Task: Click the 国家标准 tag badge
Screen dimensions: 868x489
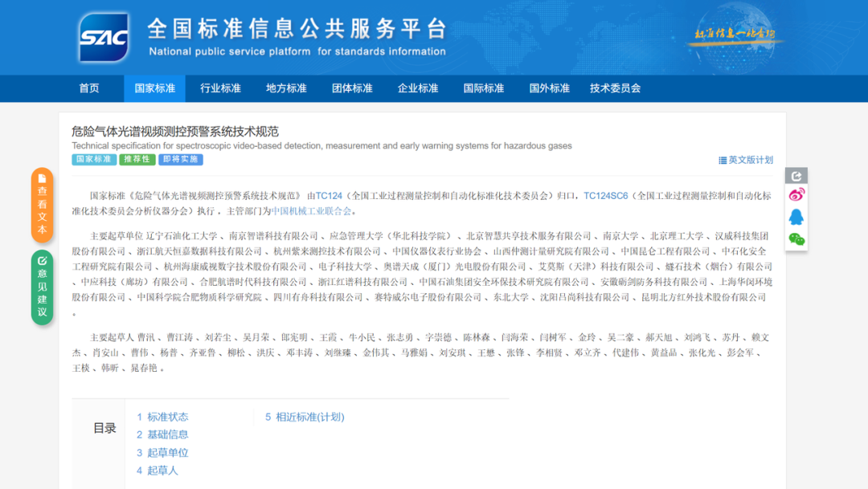Action: (93, 159)
